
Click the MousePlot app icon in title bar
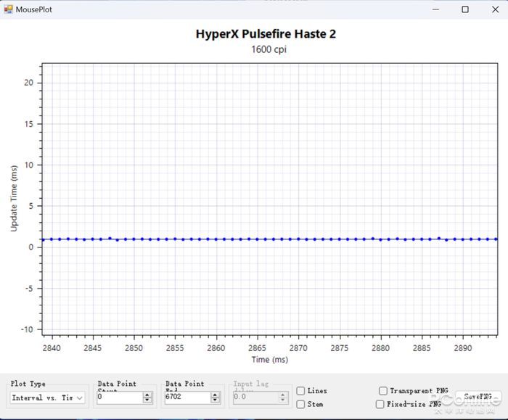point(8,9)
